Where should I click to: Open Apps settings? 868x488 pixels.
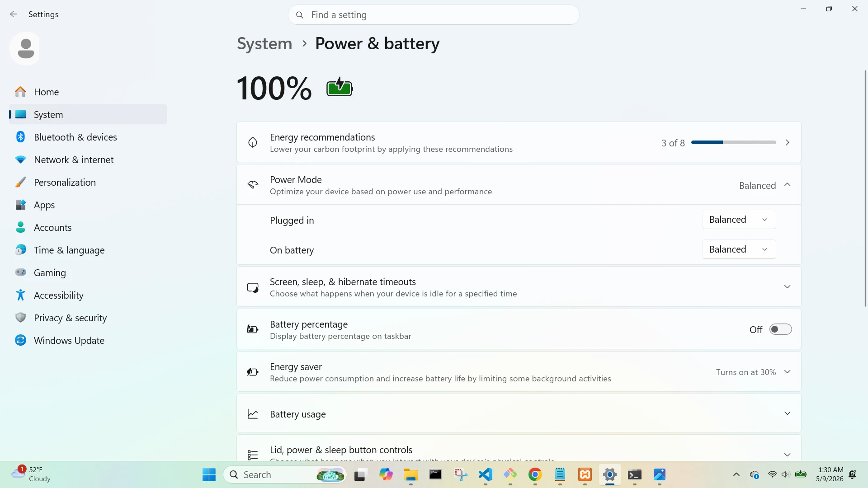point(88,205)
